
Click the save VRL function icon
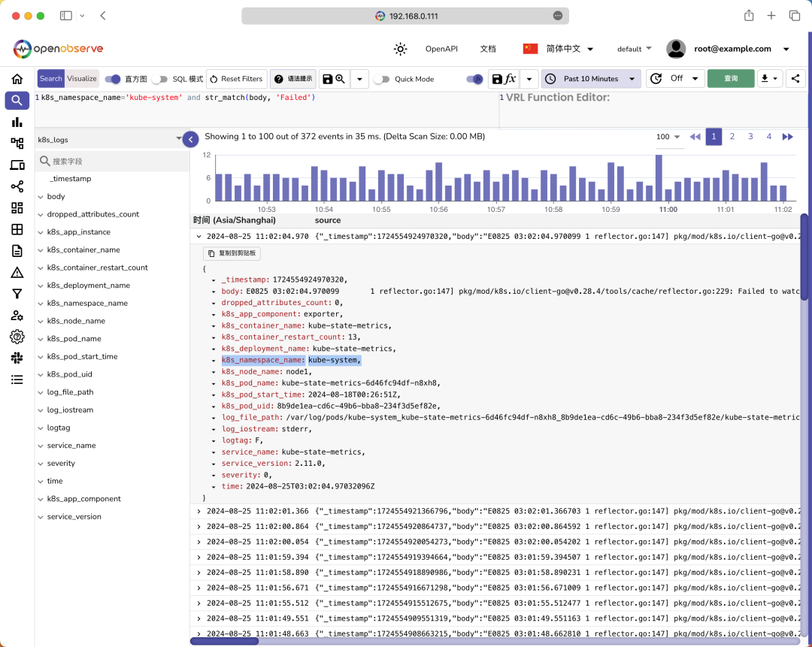(x=504, y=79)
